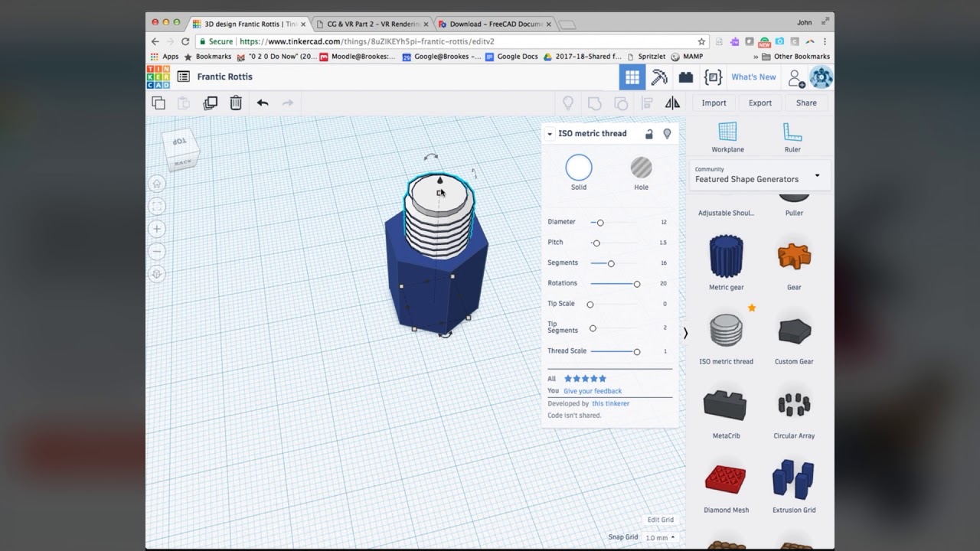Open the What's New link

[x=753, y=77]
